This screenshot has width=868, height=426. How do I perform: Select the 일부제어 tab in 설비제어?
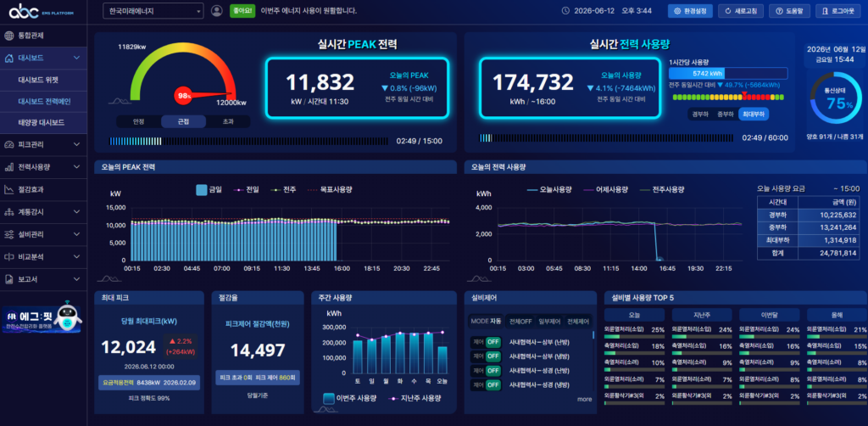pyautogui.click(x=549, y=322)
